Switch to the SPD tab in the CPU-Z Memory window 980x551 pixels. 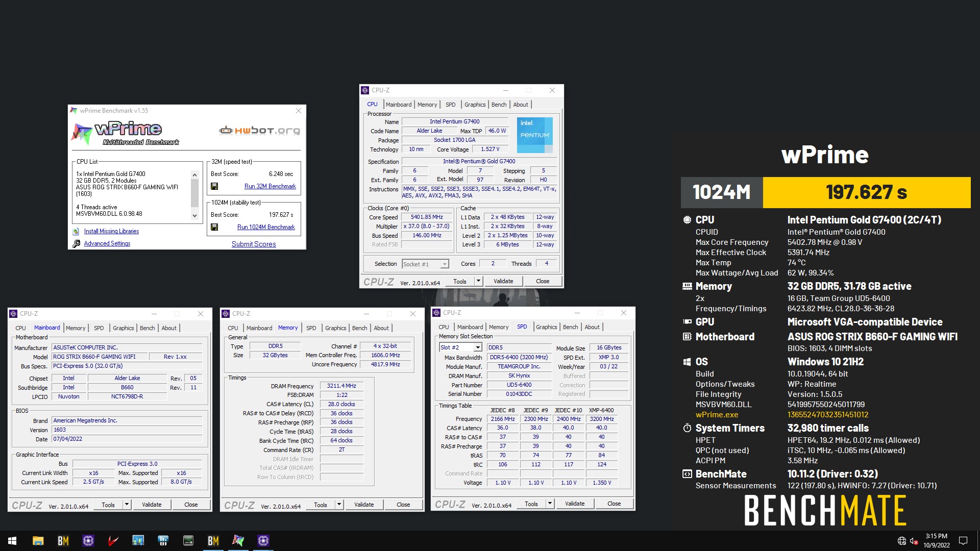point(311,328)
